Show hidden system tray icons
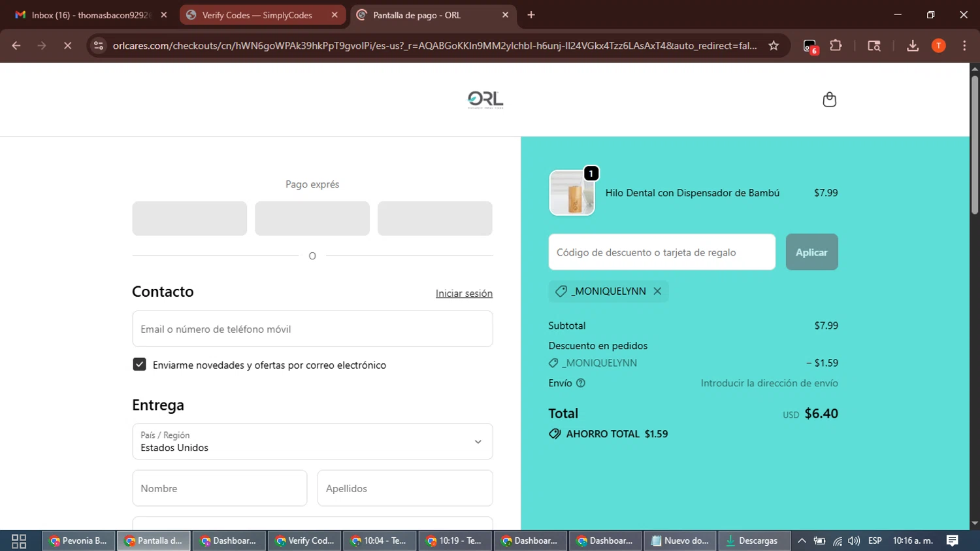 [x=802, y=541]
